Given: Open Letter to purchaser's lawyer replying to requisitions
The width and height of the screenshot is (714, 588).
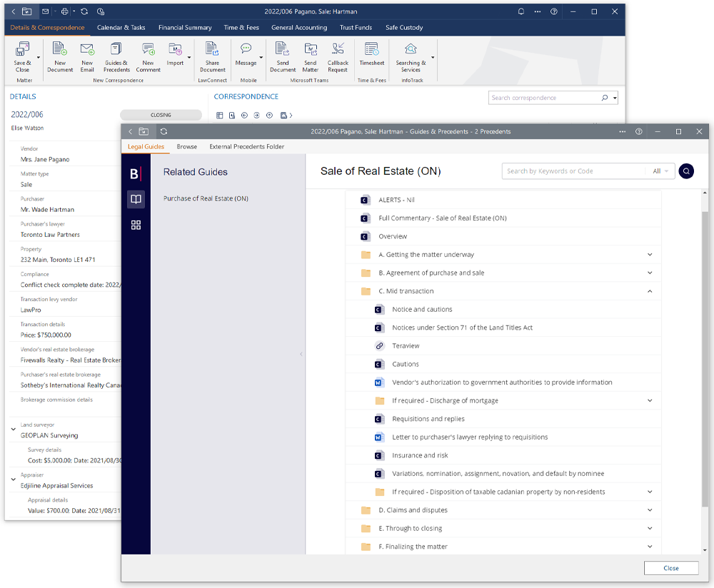Looking at the screenshot, I should (470, 437).
